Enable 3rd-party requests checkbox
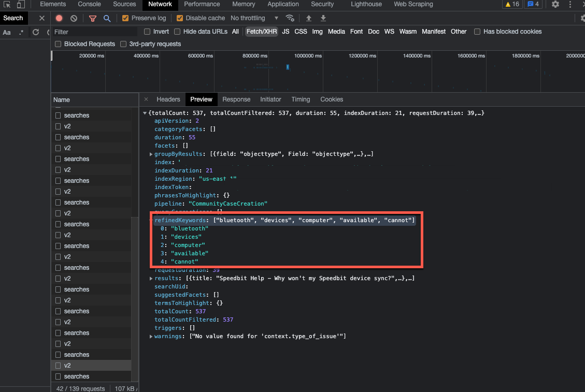Viewport: 585px width, 392px height. tap(123, 44)
